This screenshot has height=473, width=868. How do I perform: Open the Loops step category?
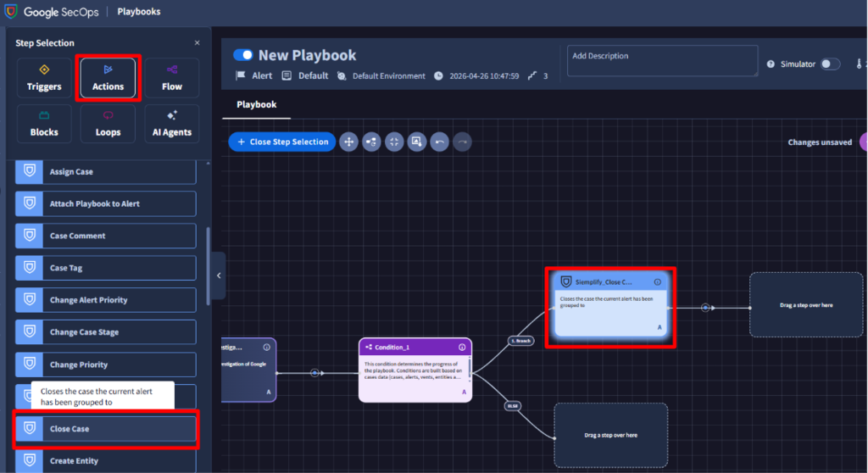coord(108,124)
